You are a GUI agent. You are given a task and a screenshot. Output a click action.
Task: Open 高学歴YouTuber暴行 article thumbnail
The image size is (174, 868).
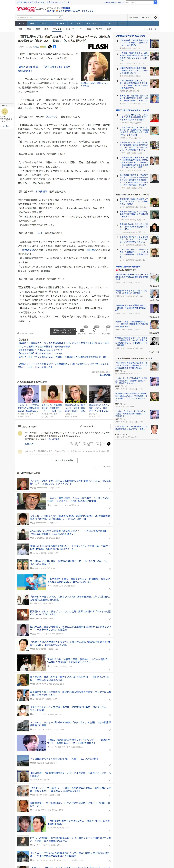tap(76, 394)
